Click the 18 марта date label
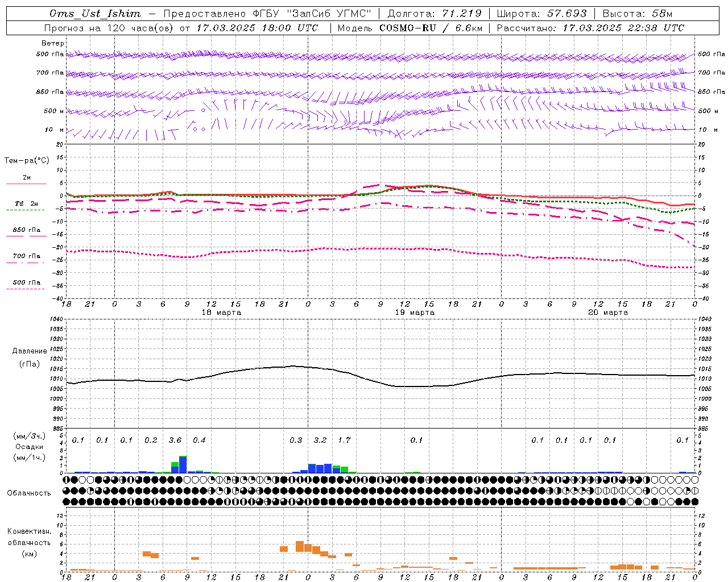Viewport: 728px width, 582px height. 222,313
